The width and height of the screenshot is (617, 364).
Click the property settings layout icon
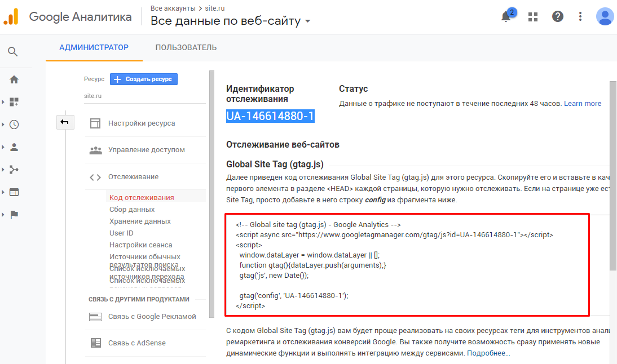coord(95,123)
